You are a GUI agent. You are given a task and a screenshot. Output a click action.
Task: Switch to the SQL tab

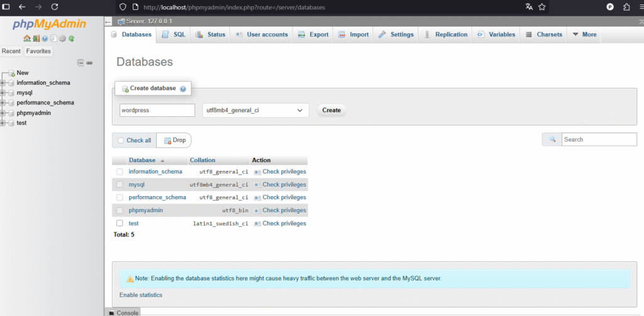tap(174, 35)
